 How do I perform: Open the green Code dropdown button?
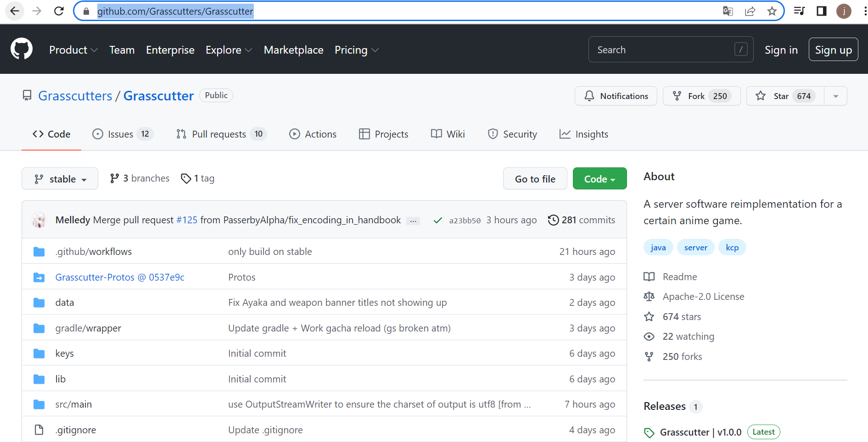pyautogui.click(x=599, y=178)
